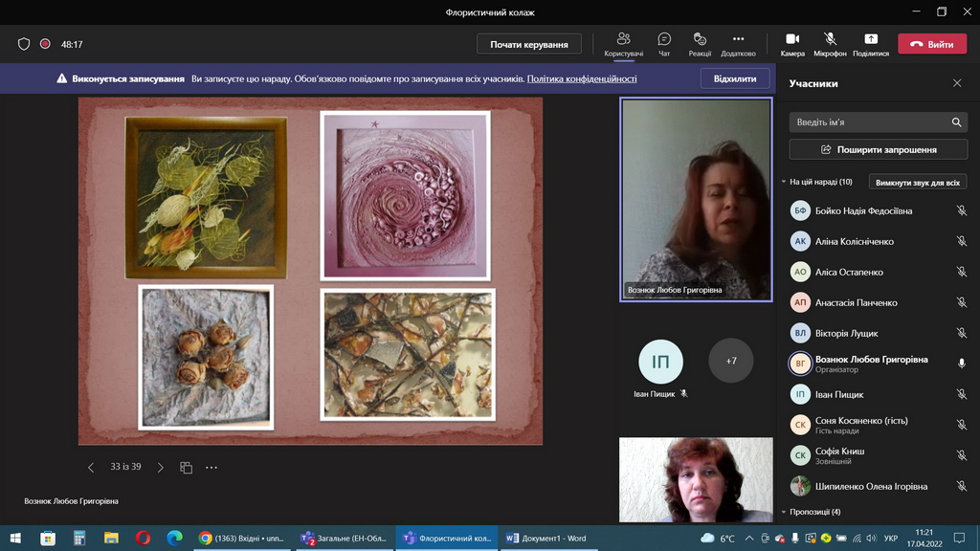The height and width of the screenshot is (551, 980).
Task: Show hidden tray icons chevron
Action: [x=748, y=538]
